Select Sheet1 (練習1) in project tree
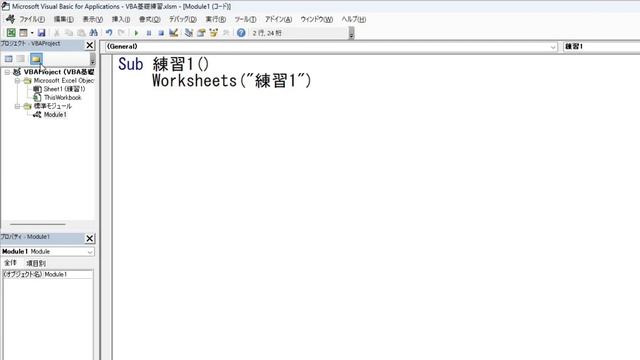This screenshot has height=360, width=640. tap(64, 89)
